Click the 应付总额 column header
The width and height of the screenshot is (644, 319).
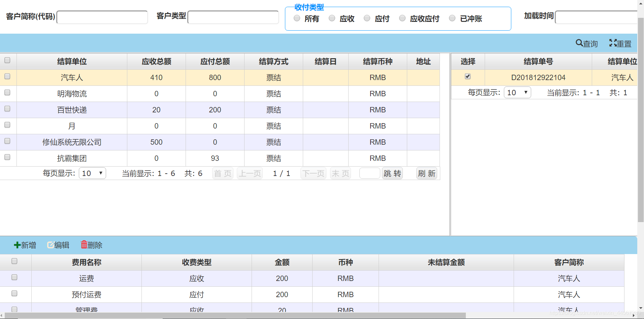click(215, 61)
